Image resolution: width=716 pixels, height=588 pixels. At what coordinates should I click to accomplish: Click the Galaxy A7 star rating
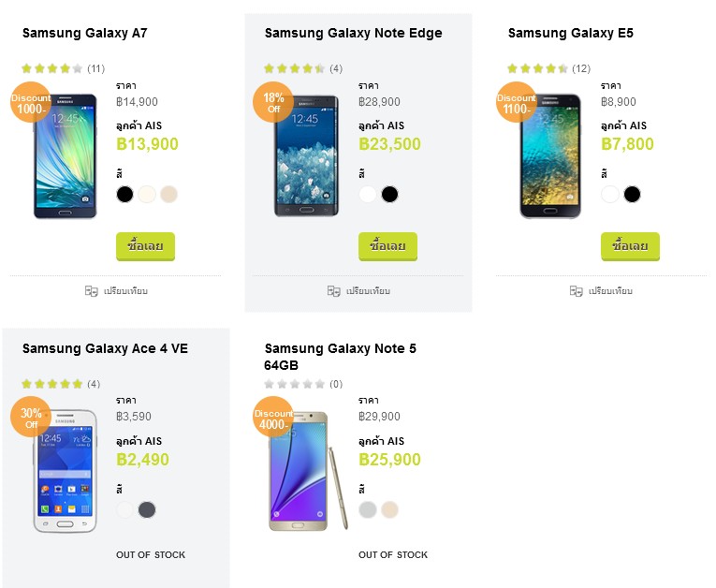click(52, 68)
